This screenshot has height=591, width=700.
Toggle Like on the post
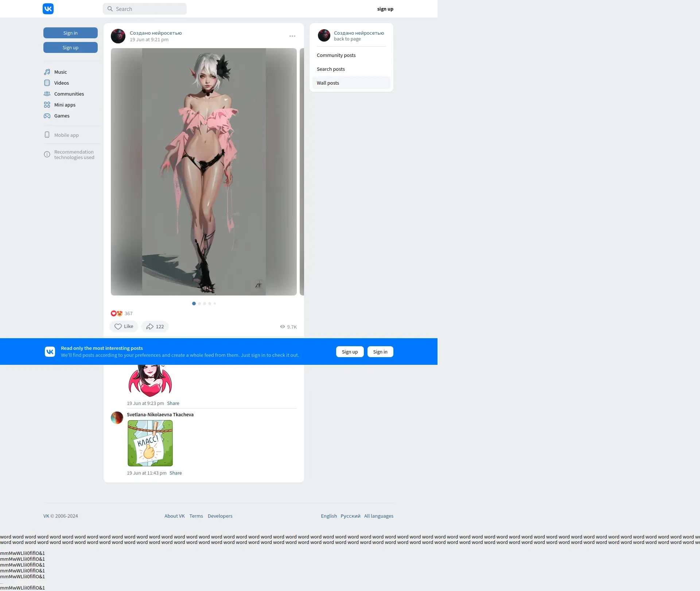[x=124, y=327]
